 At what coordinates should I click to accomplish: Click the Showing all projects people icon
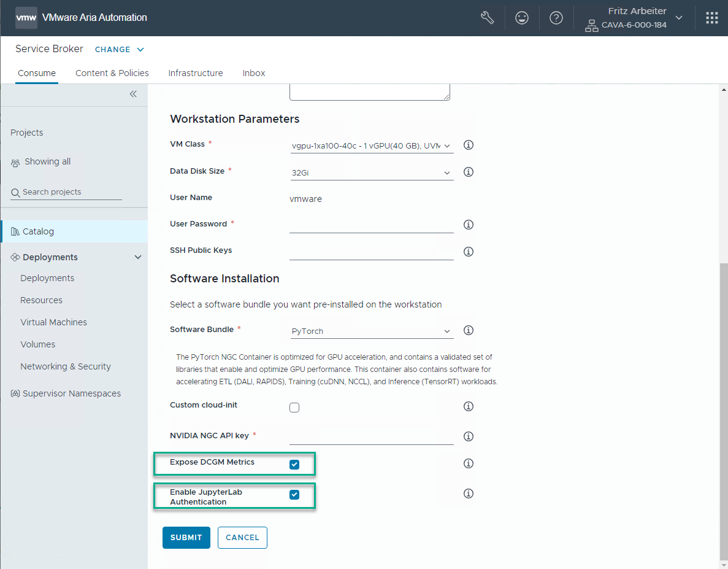tap(15, 163)
